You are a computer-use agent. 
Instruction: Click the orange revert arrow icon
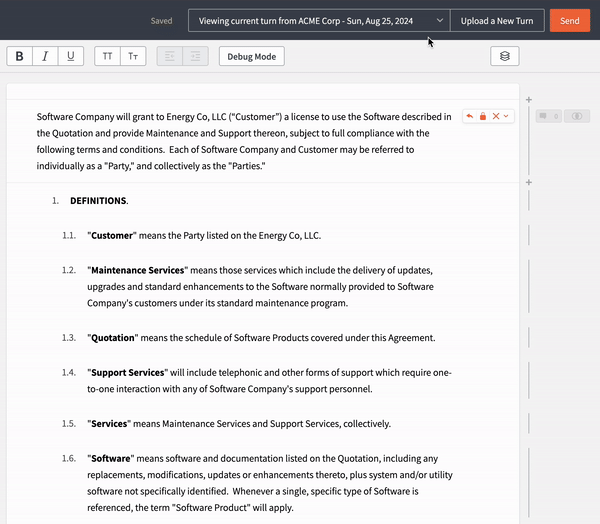point(470,116)
